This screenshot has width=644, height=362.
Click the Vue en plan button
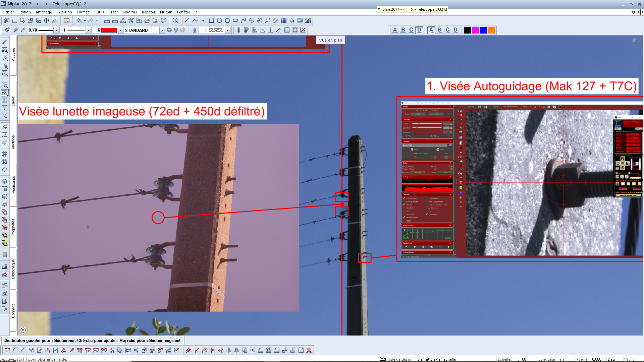tap(330, 40)
